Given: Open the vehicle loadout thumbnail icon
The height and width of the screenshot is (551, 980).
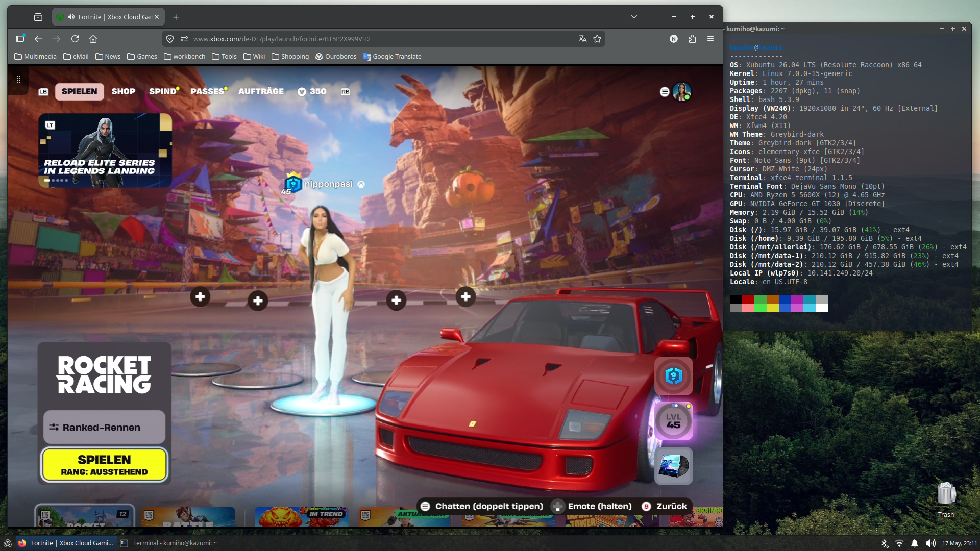Looking at the screenshot, I should (674, 466).
